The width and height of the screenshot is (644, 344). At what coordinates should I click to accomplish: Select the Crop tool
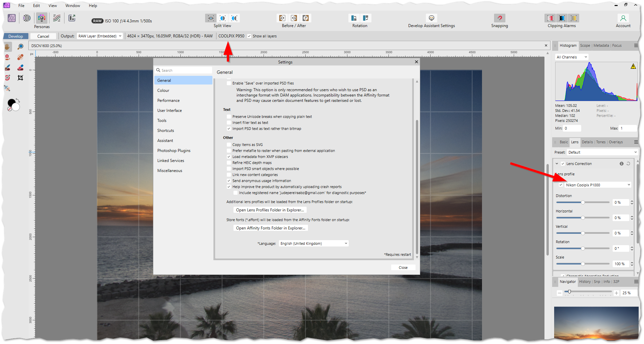point(20,78)
